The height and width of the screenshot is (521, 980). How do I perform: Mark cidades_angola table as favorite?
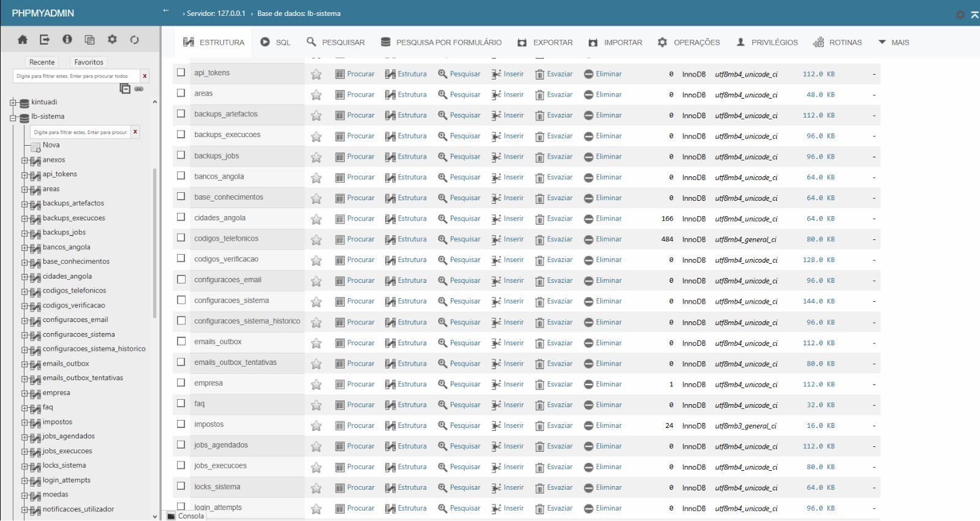[316, 219]
